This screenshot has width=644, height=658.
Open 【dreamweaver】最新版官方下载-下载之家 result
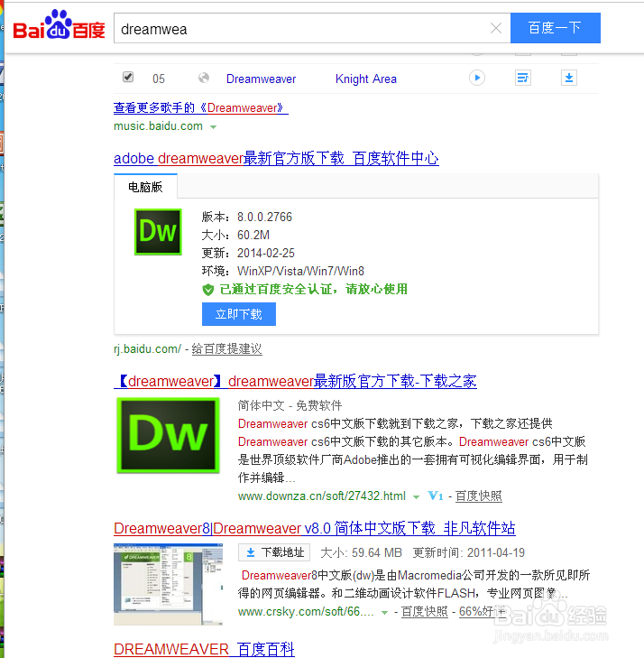click(x=295, y=381)
